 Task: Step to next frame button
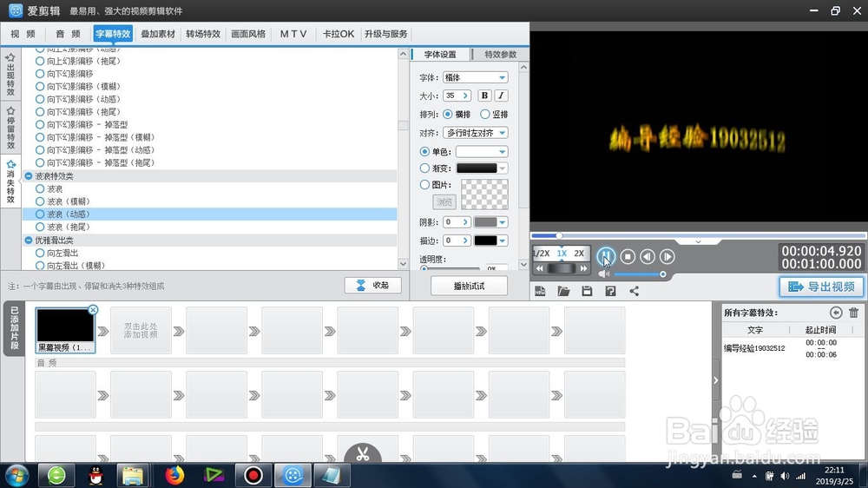click(x=667, y=256)
